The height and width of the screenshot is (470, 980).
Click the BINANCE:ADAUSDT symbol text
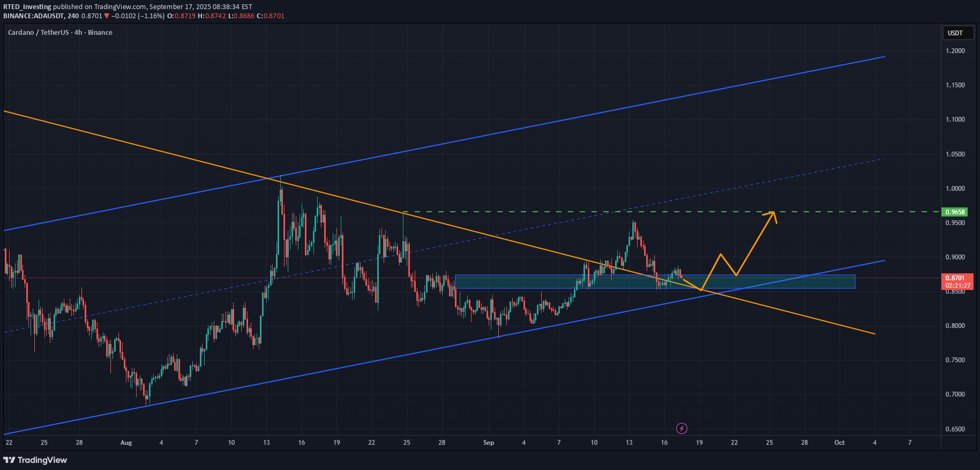coord(33,16)
